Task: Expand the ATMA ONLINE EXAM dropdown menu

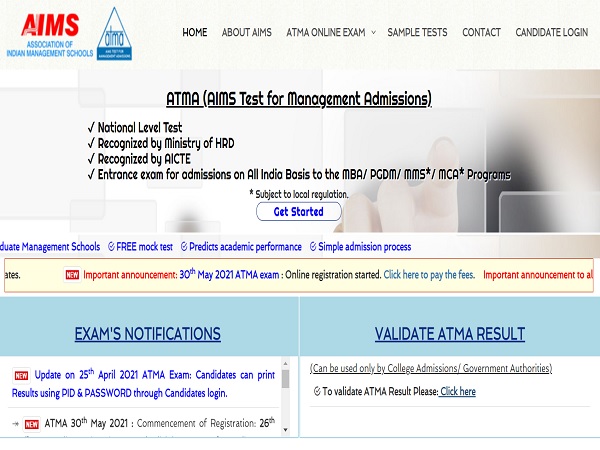Action: (x=330, y=32)
